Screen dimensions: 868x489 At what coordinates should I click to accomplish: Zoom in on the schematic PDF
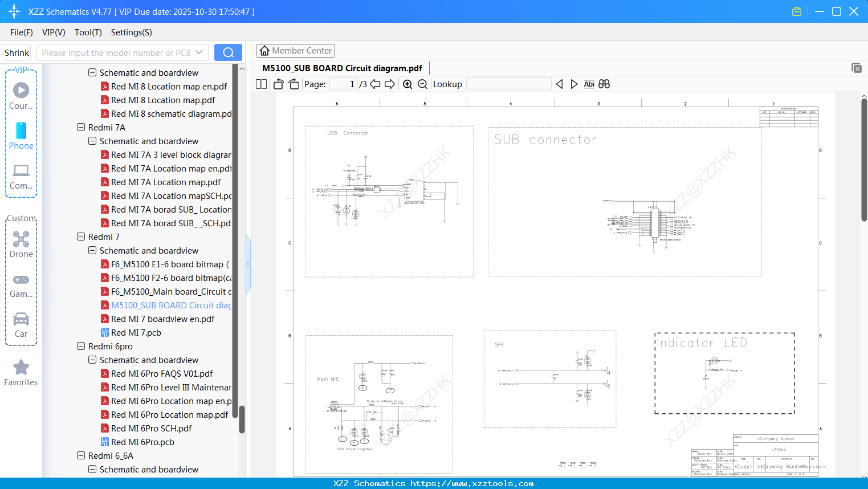[x=407, y=84]
